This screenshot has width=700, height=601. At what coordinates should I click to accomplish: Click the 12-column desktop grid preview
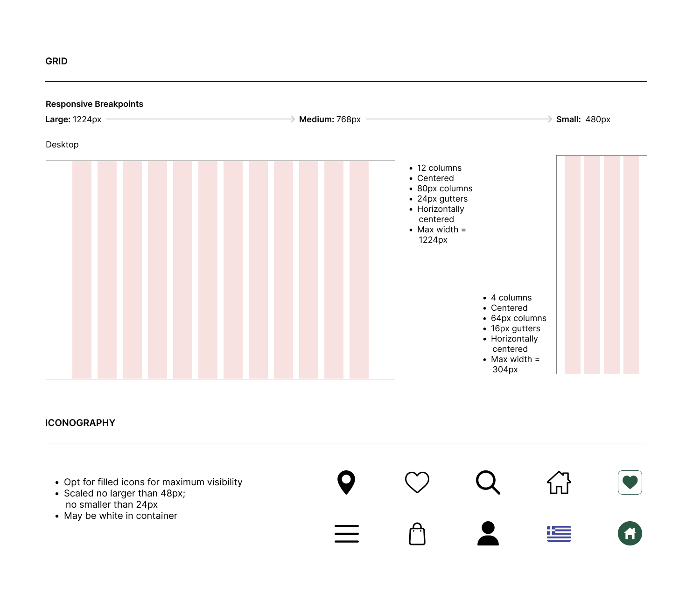point(220,270)
